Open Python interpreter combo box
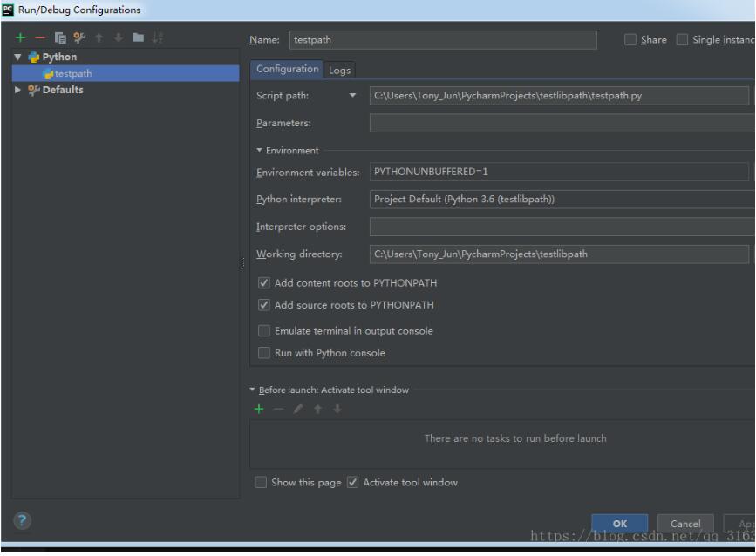Screen dimensions: 756x556 click(x=562, y=199)
